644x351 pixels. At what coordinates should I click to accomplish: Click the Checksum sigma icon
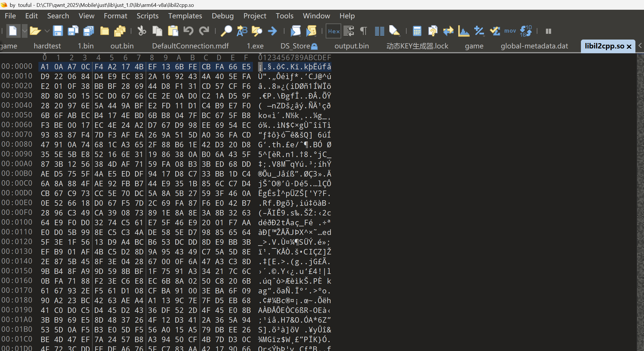pyautogui.click(x=495, y=31)
